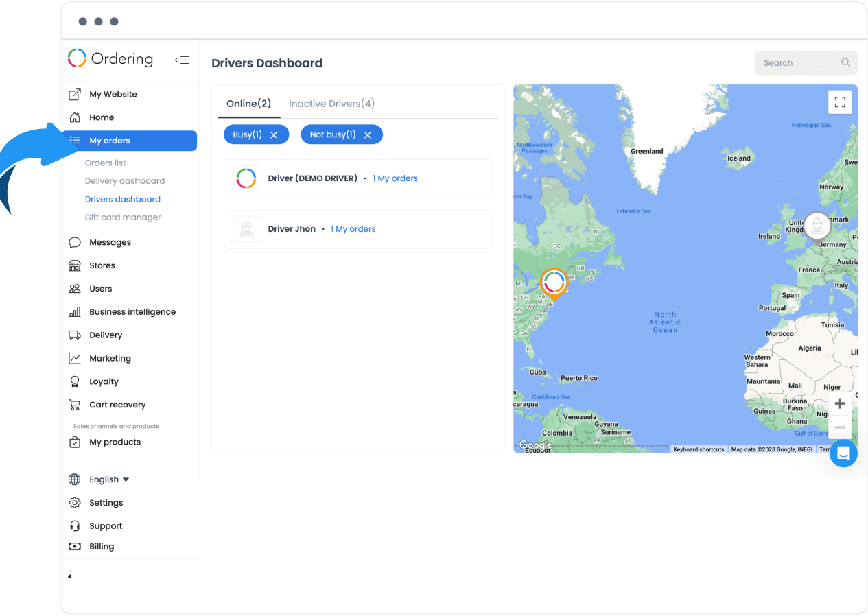Click the Loyalty ribbon icon

(x=75, y=381)
